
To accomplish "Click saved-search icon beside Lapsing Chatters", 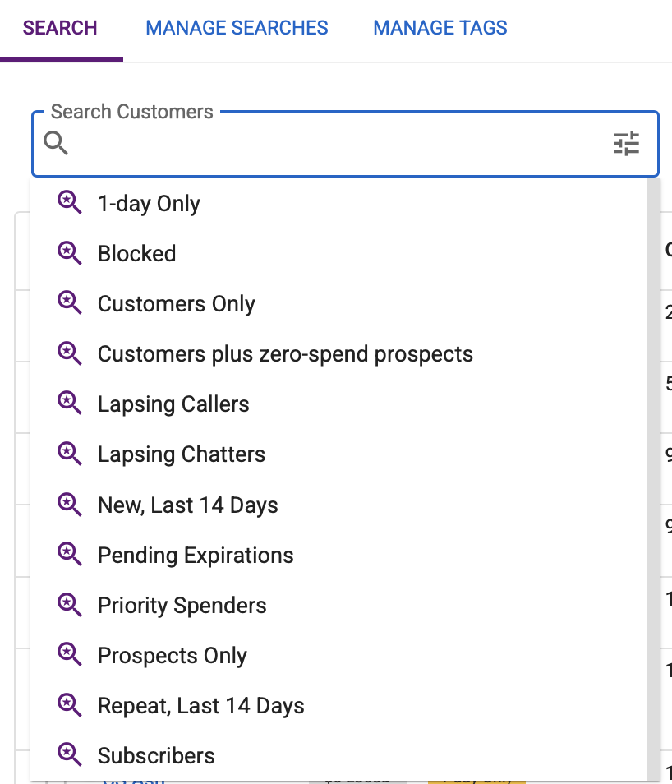I will pyautogui.click(x=69, y=454).
